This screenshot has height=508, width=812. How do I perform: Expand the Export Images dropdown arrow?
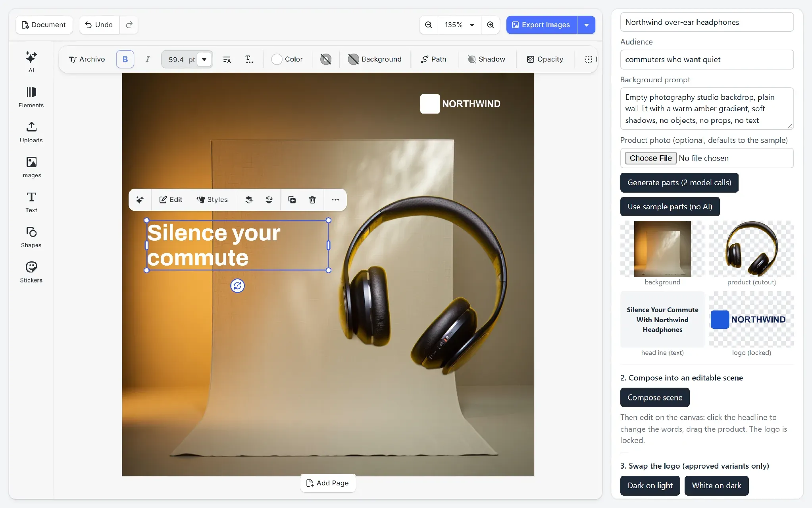coord(586,25)
